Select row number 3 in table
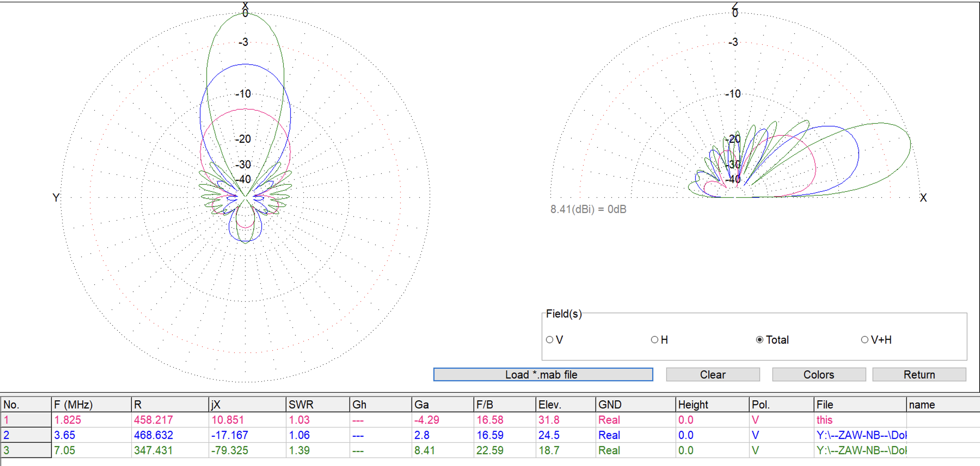Viewport: 980px width, 466px height. (26, 450)
